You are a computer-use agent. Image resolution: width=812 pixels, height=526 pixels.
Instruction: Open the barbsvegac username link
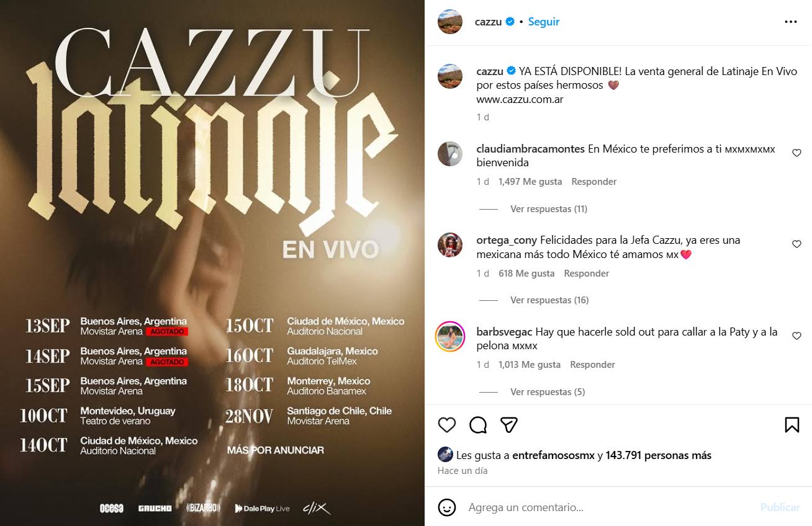[505, 332]
